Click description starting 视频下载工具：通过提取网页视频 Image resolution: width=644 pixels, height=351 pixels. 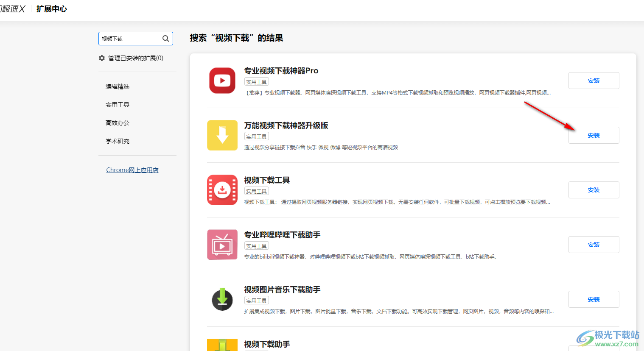397,202
